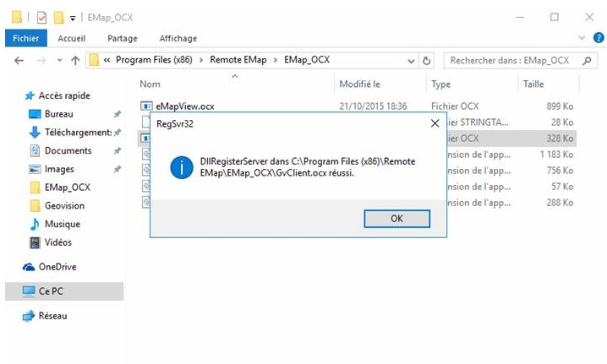Open address bar history dropdown

[x=411, y=61]
